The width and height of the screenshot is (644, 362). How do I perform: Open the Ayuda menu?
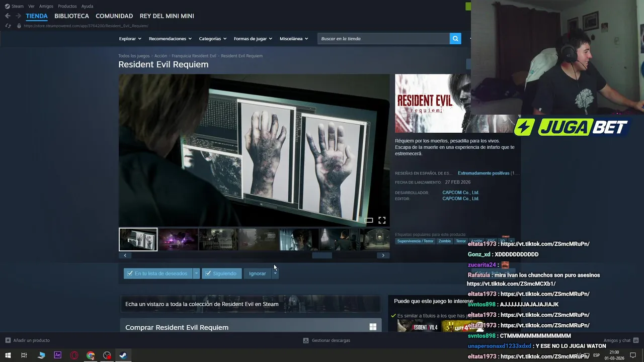click(x=87, y=6)
